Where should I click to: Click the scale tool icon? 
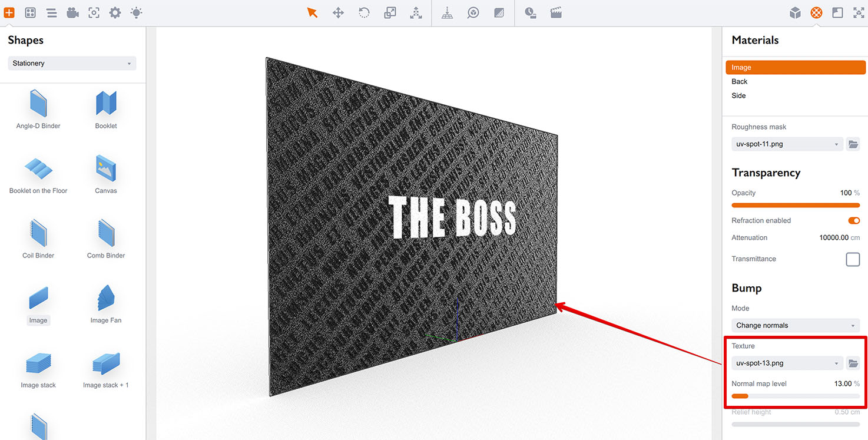pyautogui.click(x=390, y=12)
